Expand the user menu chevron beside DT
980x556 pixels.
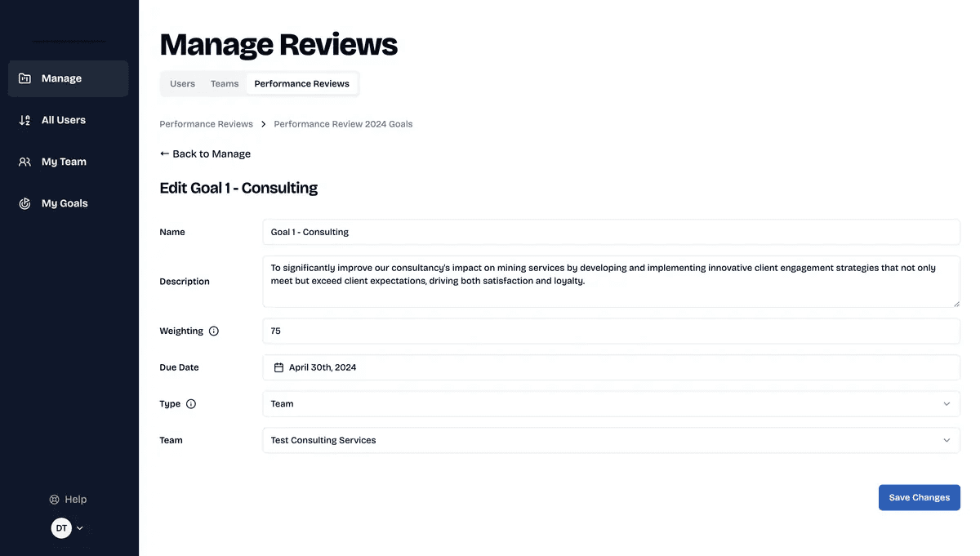click(80, 528)
